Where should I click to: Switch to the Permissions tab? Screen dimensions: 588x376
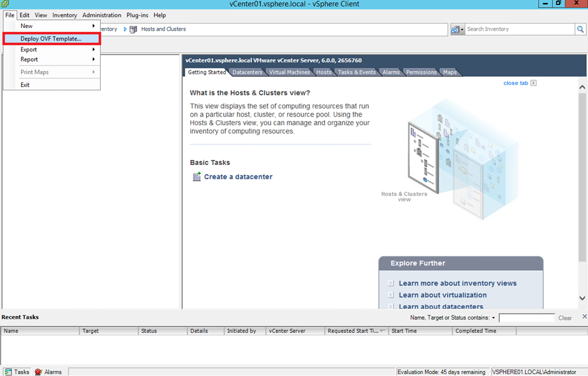421,72
